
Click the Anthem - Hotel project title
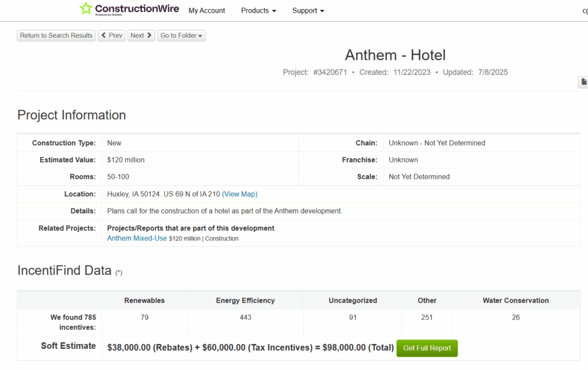(395, 55)
